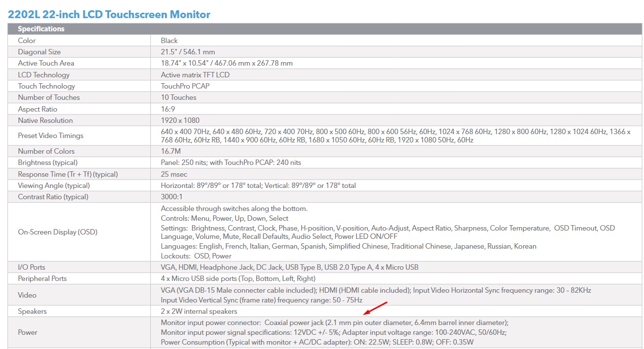The width and height of the screenshot is (644, 349).
Task: Select the 'VGA (VGA DB-15 Male connecter cable included)' line
Action: point(376,290)
